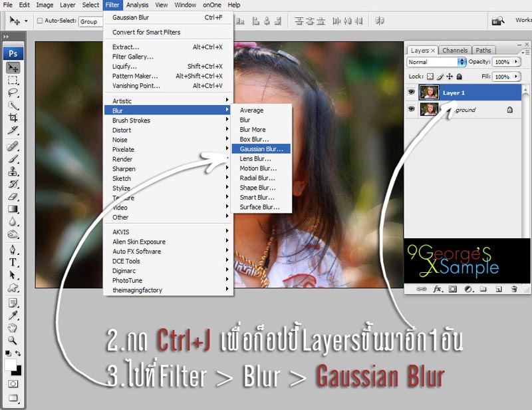This screenshot has height=410, width=532.
Task: Select the Magic Wand tool
Action: click(13, 106)
